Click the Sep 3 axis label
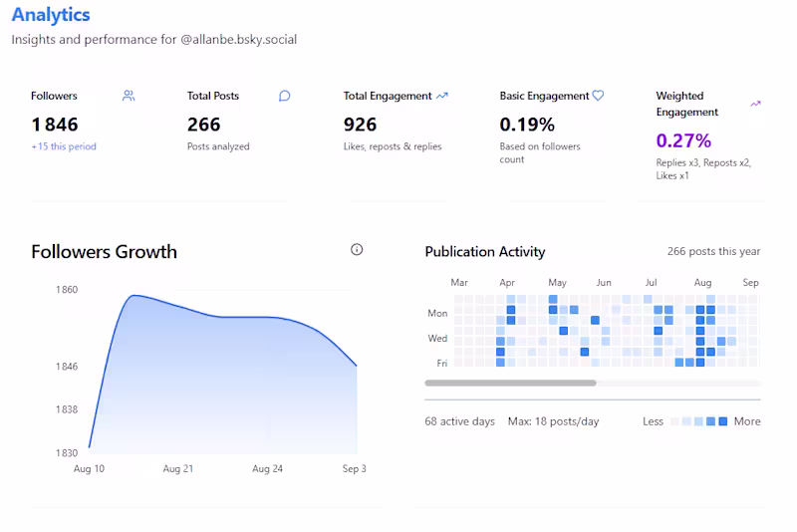This screenshot has height=532, width=797. pos(354,468)
